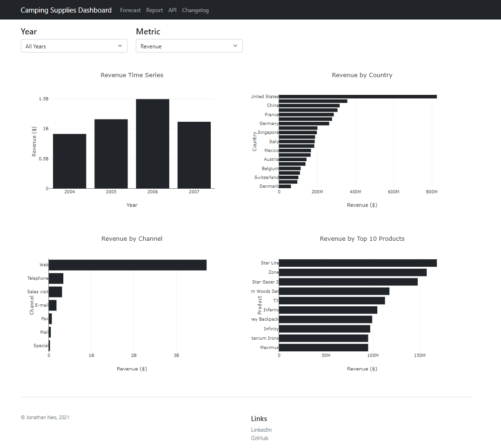
Task: Click the Mail label on channel axis
Action: click(44, 332)
